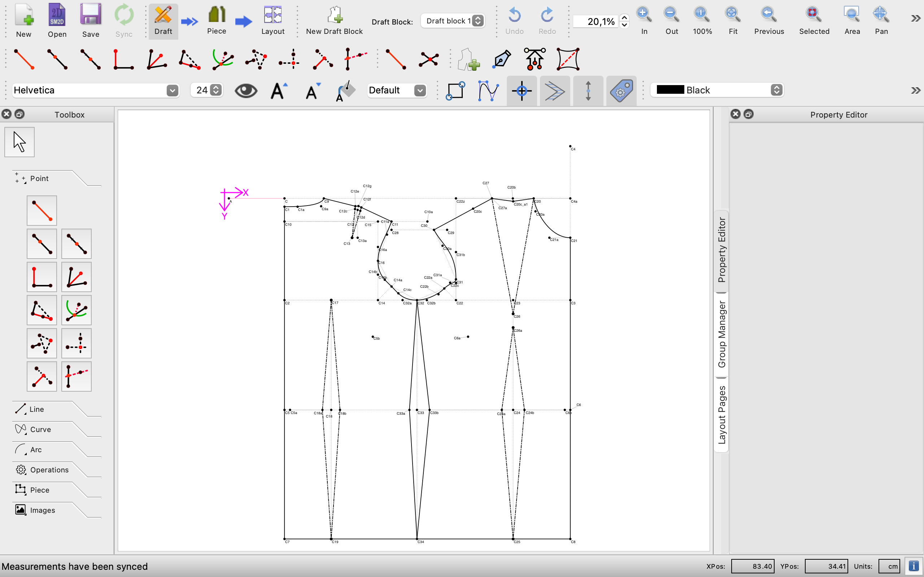The width and height of the screenshot is (924, 577).
Task: Toggle the origin axis crosshair button
Action: point(522,91)
